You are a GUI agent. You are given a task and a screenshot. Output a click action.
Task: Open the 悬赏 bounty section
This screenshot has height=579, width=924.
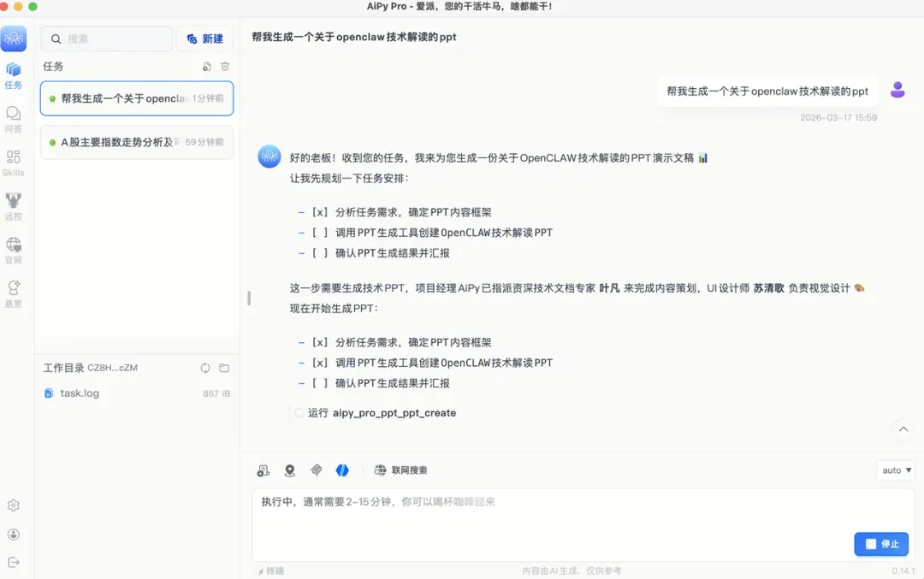[13, 293]
